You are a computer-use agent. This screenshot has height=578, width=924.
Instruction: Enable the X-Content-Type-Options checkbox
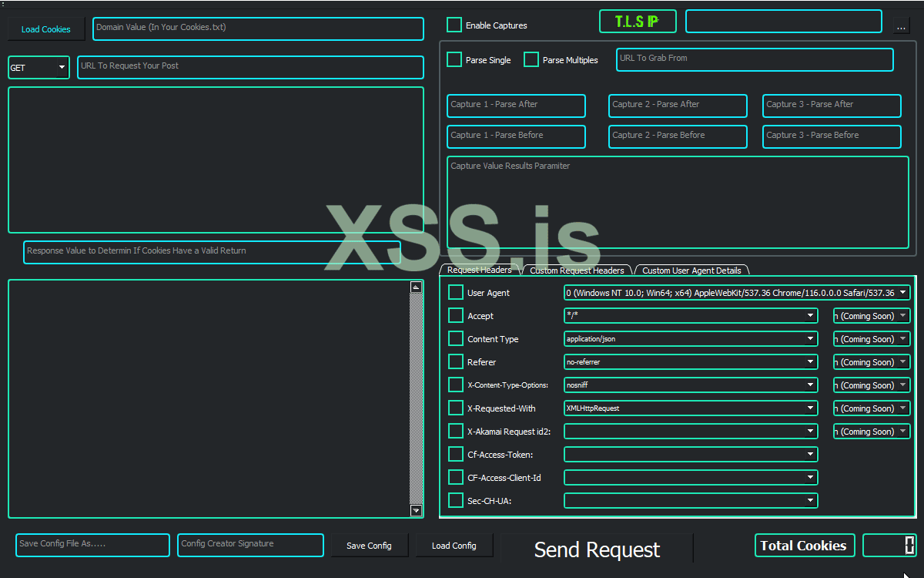(456, 385)
